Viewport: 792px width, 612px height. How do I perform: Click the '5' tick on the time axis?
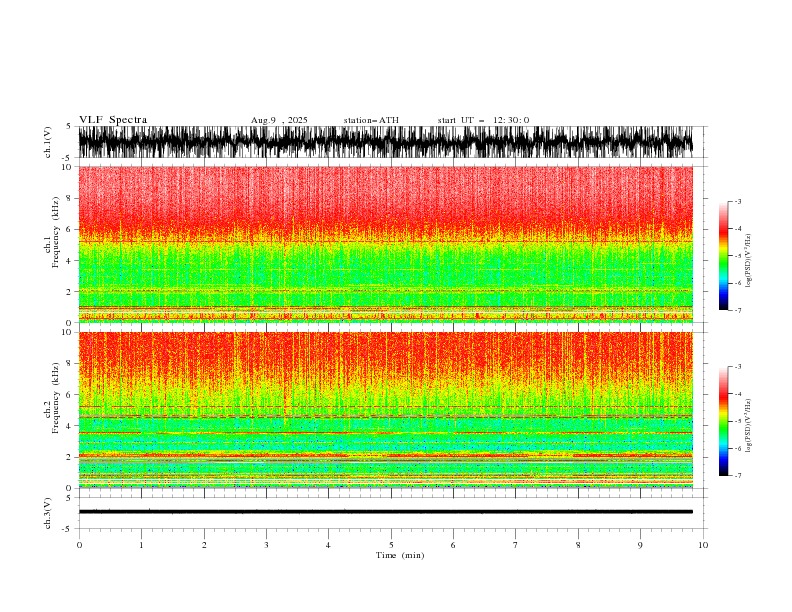(391, 545)
